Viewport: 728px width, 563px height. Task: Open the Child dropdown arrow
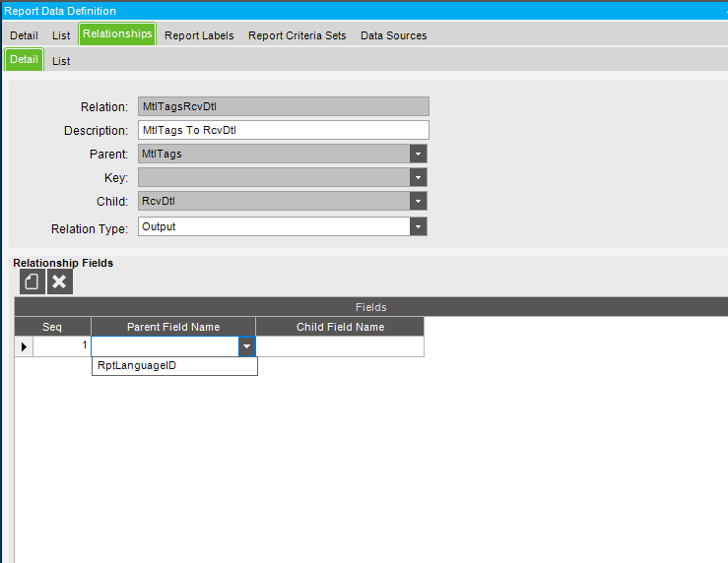[x=418, y=201]
